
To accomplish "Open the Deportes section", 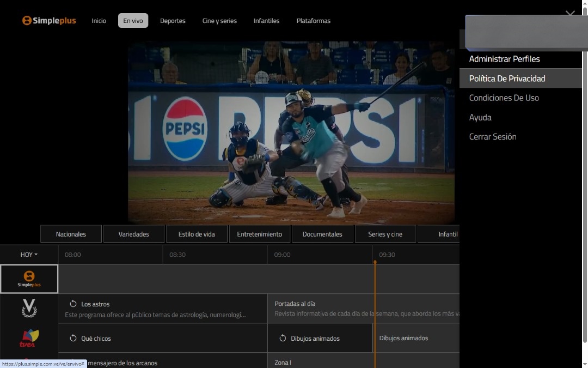I will click(173, 21).
